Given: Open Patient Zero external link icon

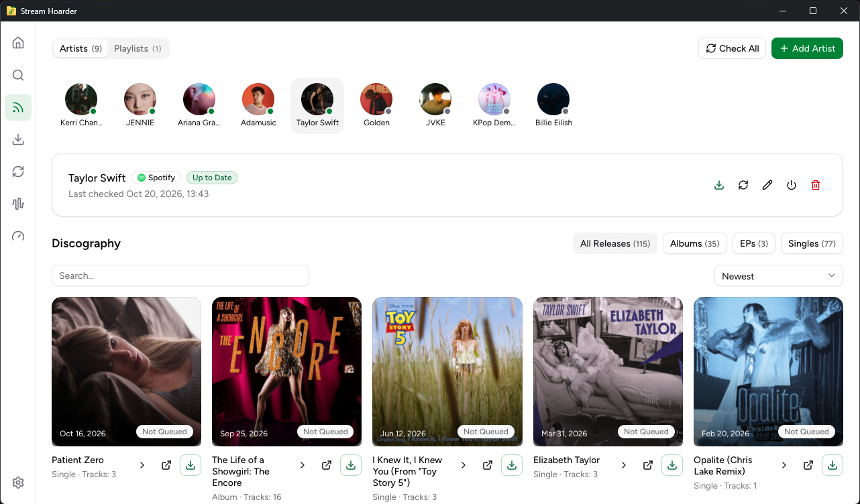Looking at the screenshot, I should click(x=166, y=465).
